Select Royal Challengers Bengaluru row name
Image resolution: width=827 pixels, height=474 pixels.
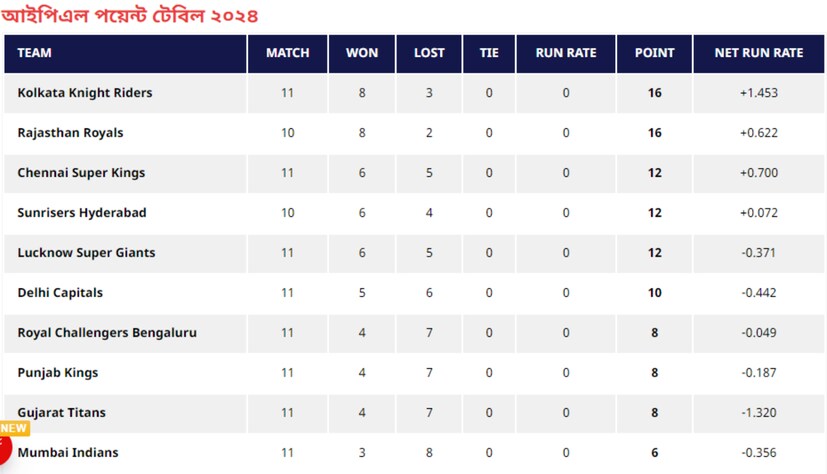coord(107,333)
